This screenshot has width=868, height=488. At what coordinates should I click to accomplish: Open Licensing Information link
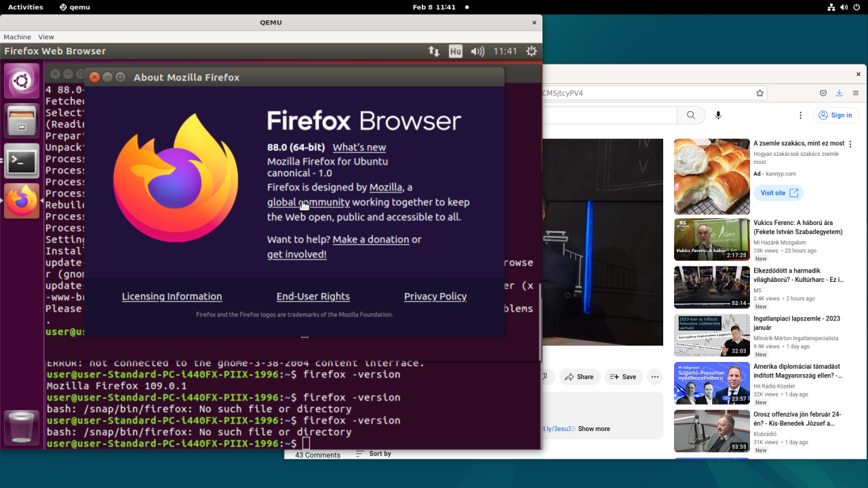(172, 296)
